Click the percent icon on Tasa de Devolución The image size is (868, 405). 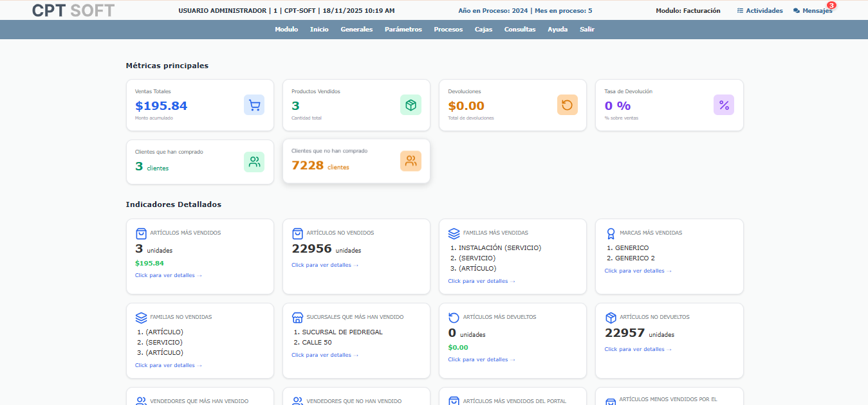pyautogui.click(x=723, y=105)
